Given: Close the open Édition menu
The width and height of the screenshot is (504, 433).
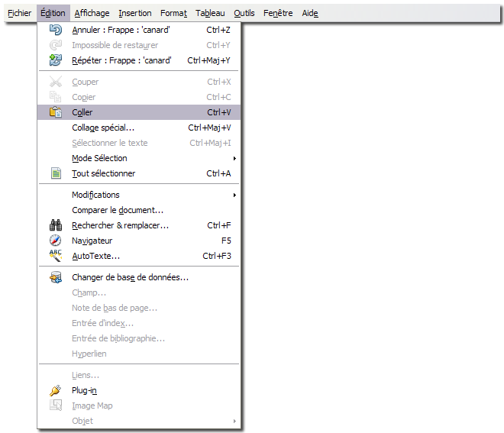Looking at the screenshot, I should [53, 13].
